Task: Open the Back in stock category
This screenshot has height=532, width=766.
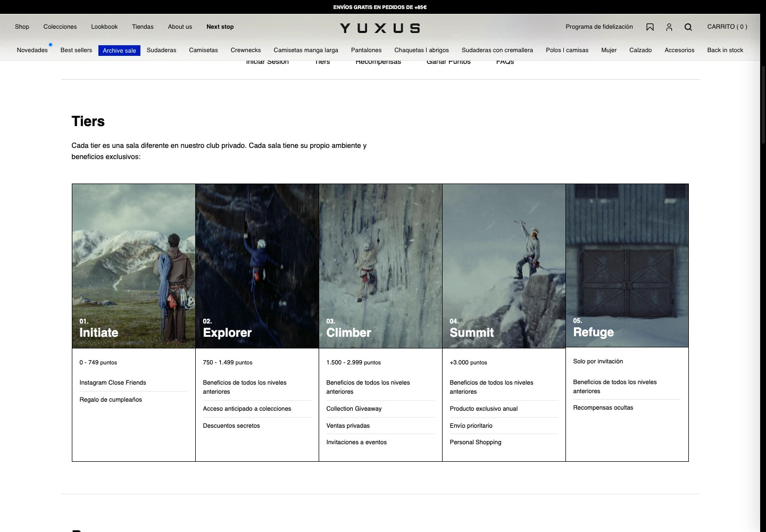Action: point(725,50)
